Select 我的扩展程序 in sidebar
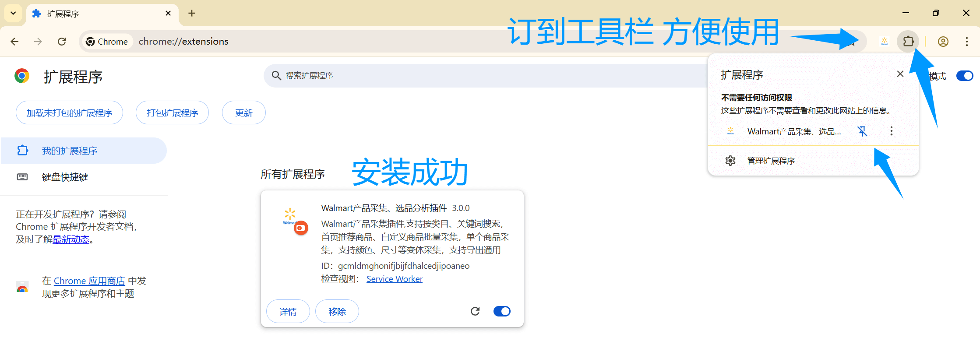This screenshot has height=341, width=980. [83, 151]
